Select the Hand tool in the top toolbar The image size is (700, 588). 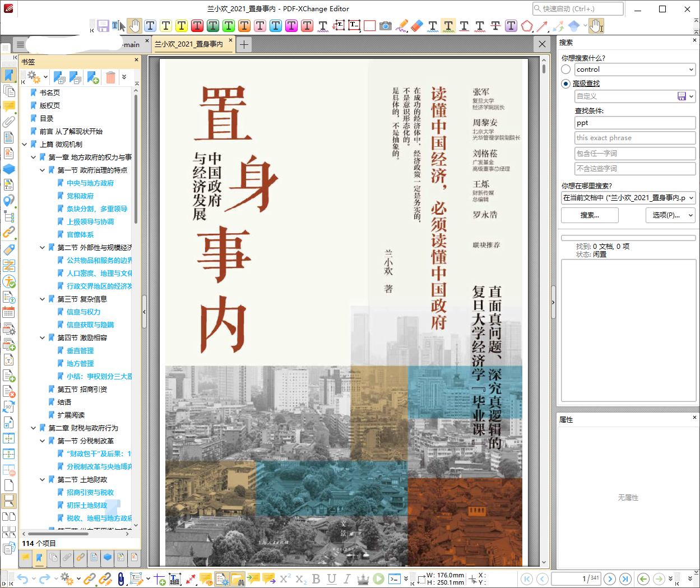tap(134, 26)
